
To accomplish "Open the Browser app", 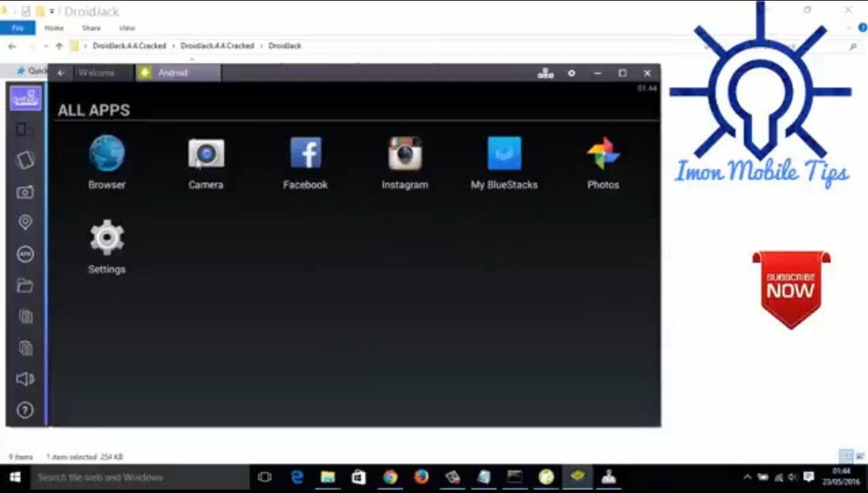I will point(107,153).
